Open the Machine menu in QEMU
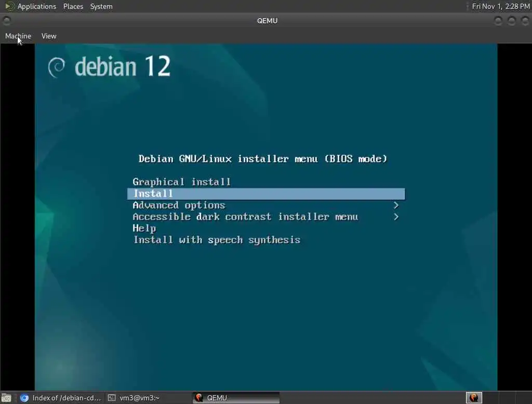 (x=18, y=36)
